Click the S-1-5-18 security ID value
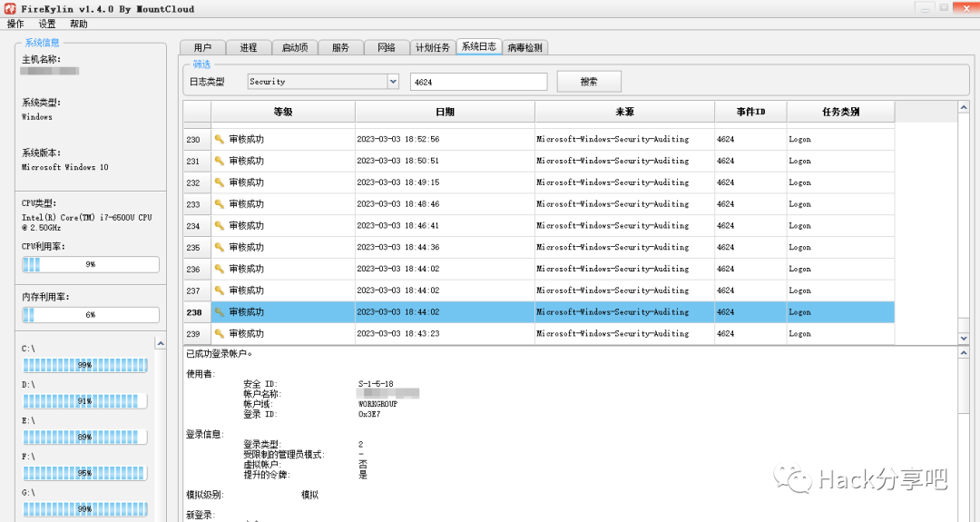 pyautogui.click(x=376, y=384)
